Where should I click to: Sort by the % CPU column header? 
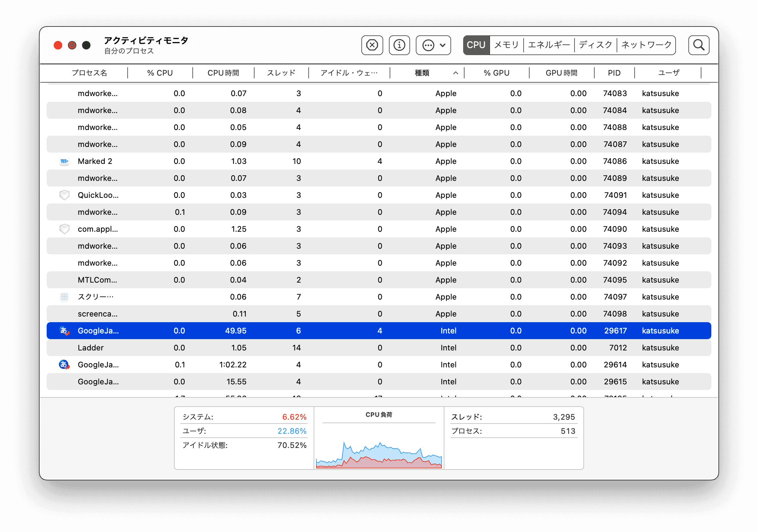(x=160, y=73)
